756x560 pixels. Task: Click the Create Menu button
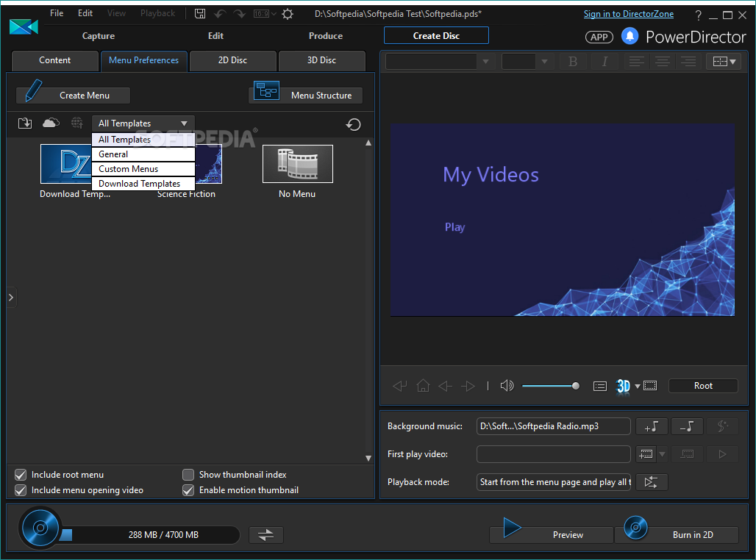[x=74, y=95]
